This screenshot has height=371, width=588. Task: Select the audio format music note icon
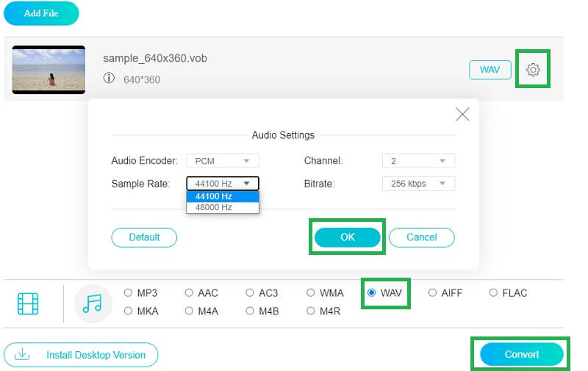pos(93,303)
